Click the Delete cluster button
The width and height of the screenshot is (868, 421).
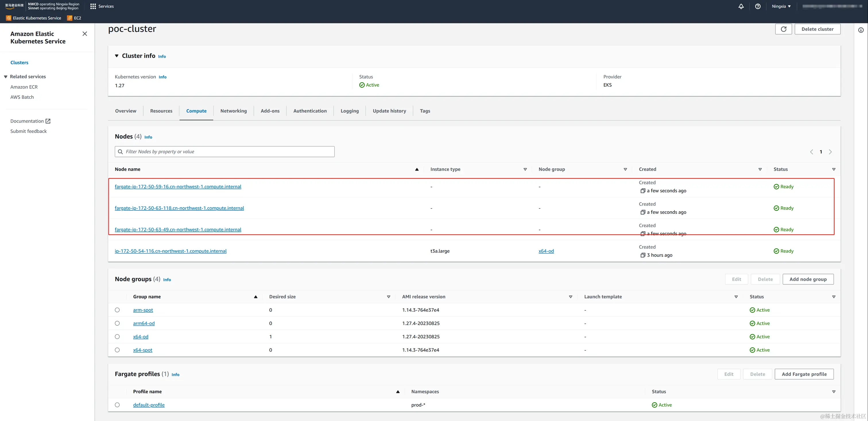pos(817,29)
